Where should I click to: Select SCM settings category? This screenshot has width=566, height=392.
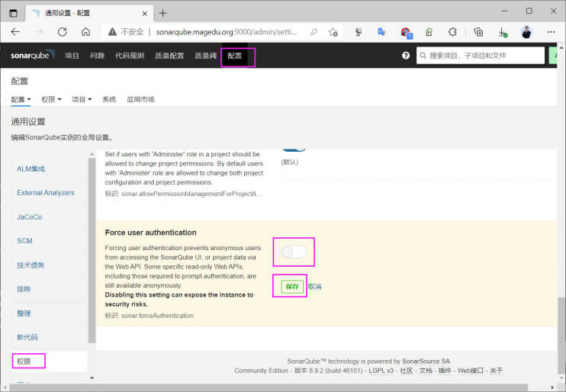[x=24, y=241]
